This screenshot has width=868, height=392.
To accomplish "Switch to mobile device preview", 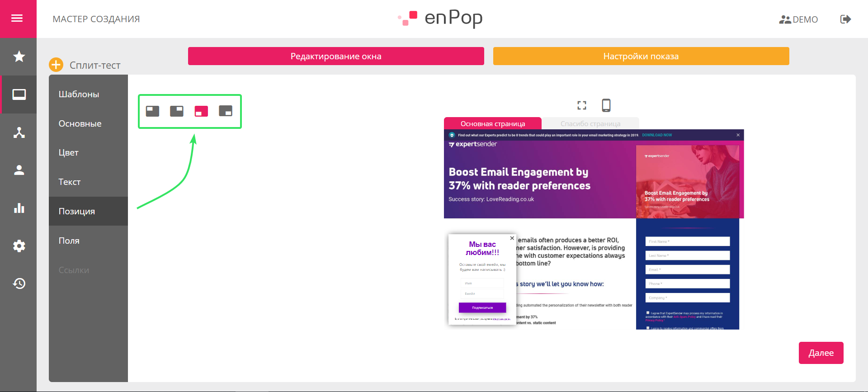I will tap(606, 105).
